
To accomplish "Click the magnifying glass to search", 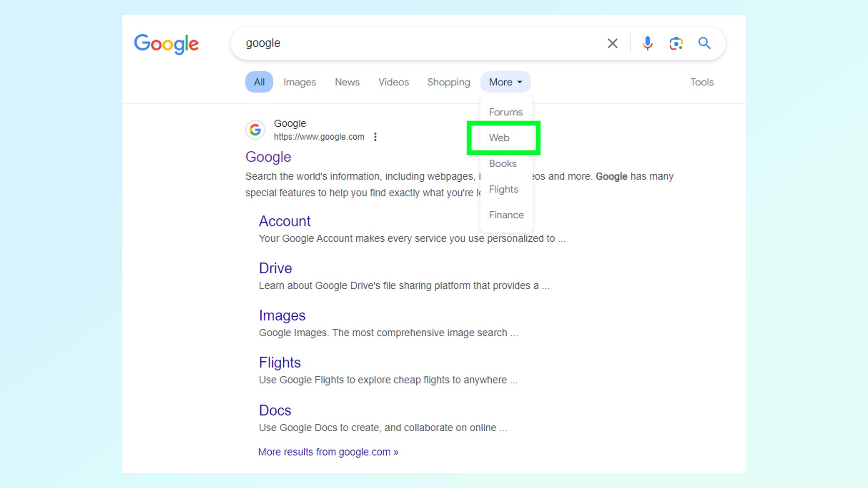I will [704, 43].
